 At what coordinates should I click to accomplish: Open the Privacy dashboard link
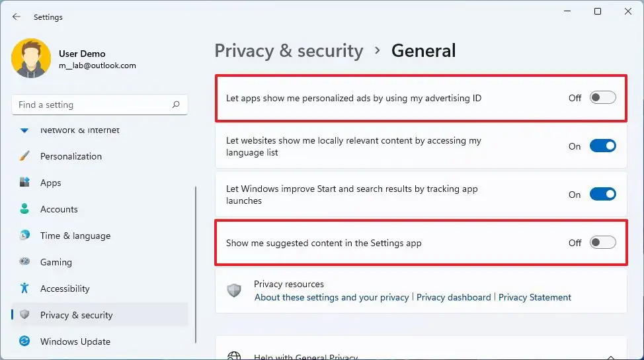click(x=454, y=298)
